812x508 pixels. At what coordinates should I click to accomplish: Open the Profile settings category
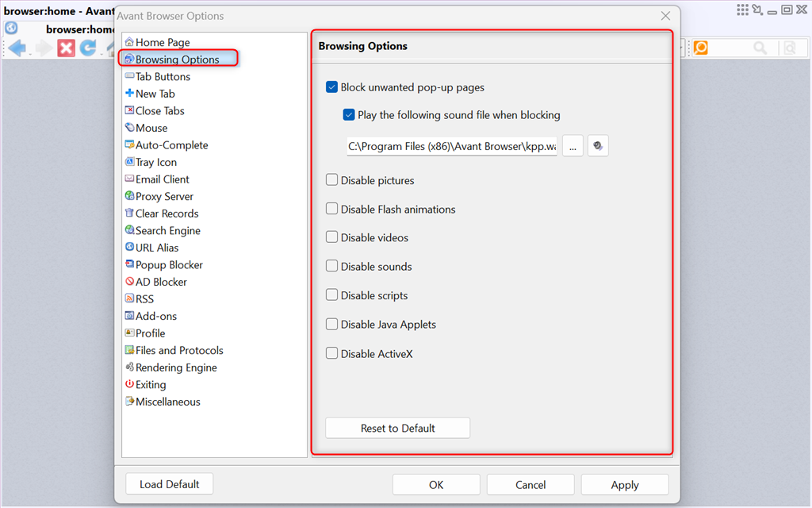click(145, 333)
